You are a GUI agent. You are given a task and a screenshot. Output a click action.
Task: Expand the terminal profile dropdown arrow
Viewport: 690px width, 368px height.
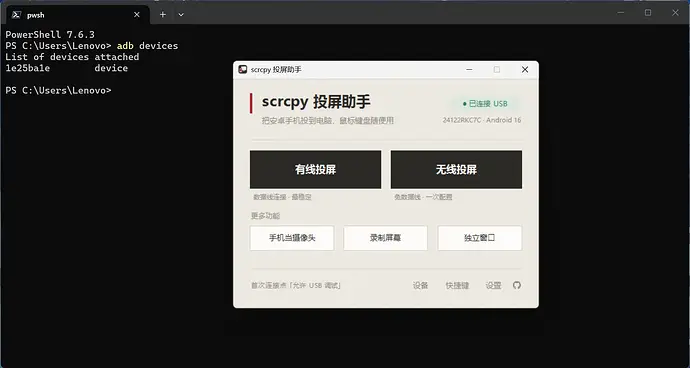(181, 15)
